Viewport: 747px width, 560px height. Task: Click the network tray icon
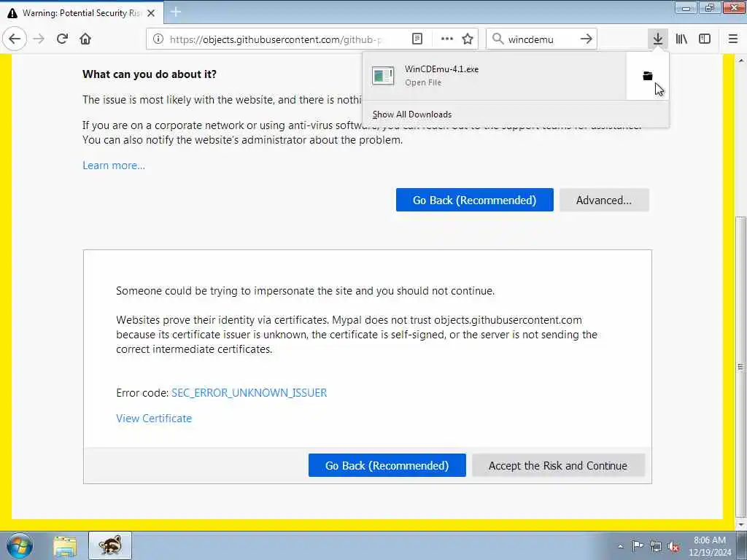tap(656, 547)
